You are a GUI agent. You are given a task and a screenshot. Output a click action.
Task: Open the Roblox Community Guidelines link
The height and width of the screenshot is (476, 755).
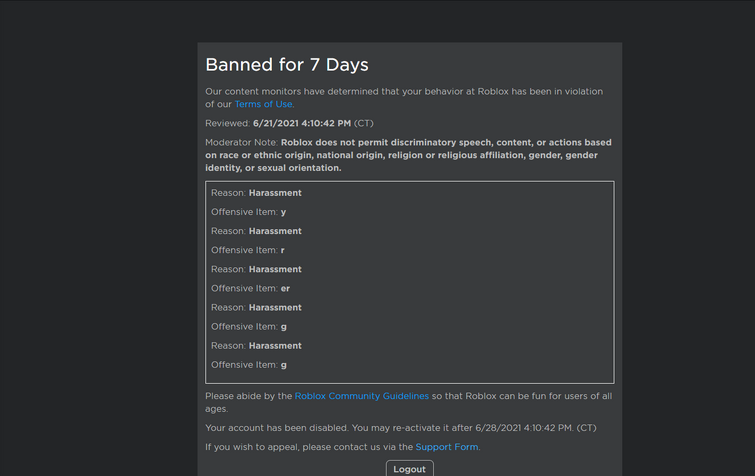click(x=361, y=396)
